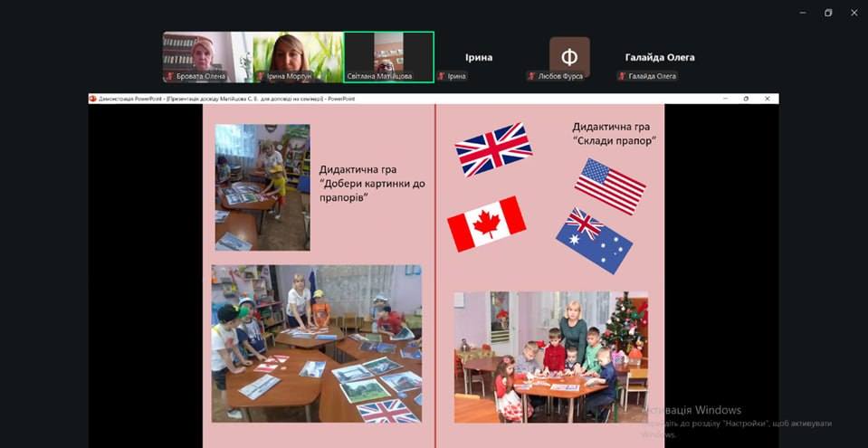868x448 pixels.
Task: Click the Ф avatar of Любов Фурса
Action: click(x=569, y=57)
